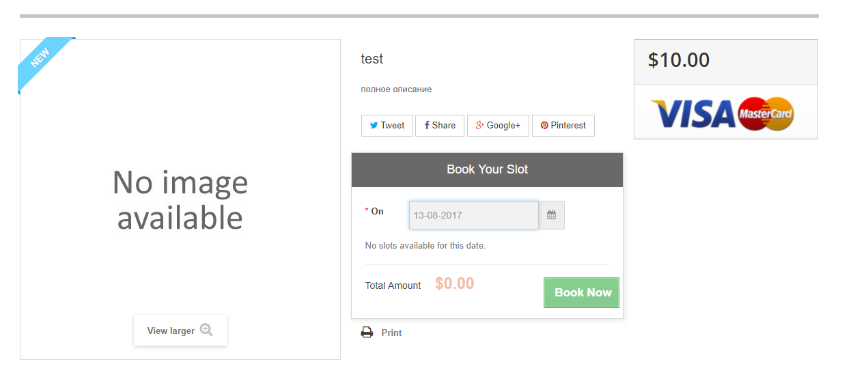Click the Pinterest logo icon

(x=544, y=126)
